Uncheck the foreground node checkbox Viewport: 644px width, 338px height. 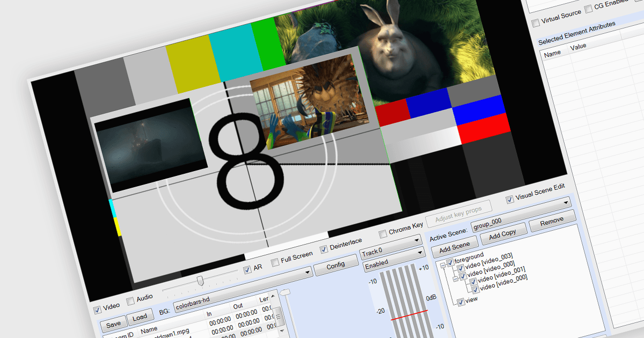click(450, 263)
